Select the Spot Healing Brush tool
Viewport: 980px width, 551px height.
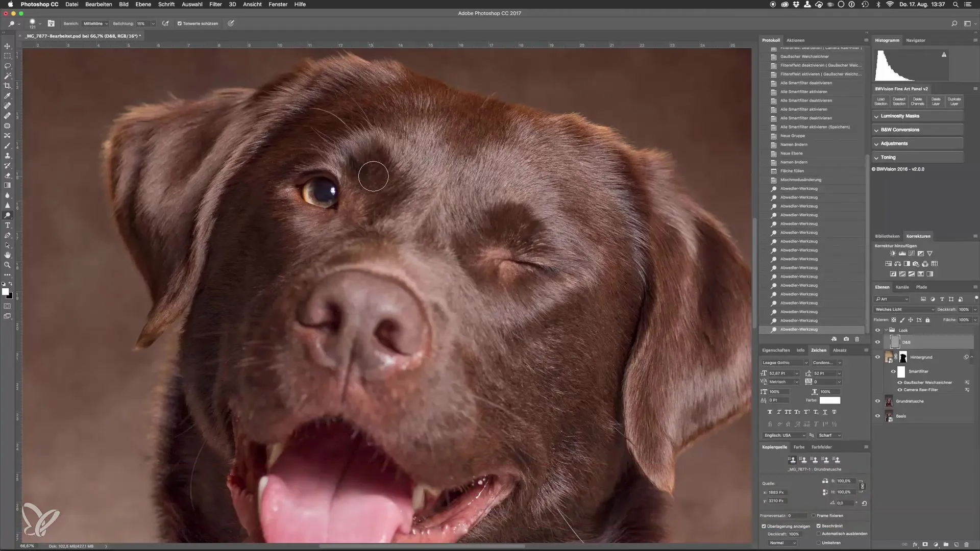[x=7, y=106]
